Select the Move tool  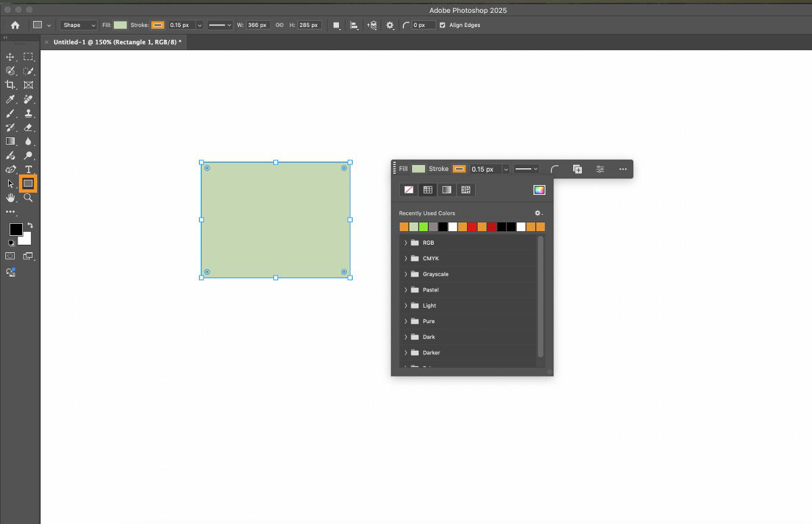pos(9,56)
